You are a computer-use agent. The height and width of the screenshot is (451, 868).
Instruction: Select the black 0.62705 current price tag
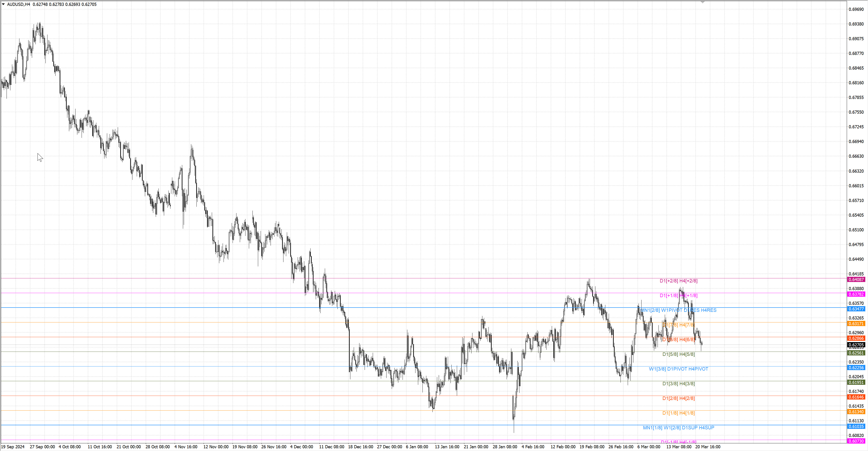(856, 345)
